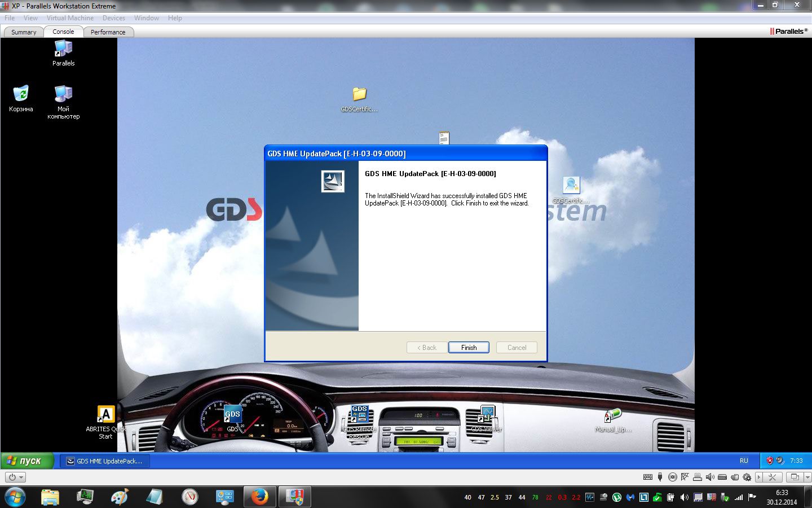The height and width of the screenshot is (508, 812).
Task: Click the host volume tray icon
Action: tap(684, 497)
